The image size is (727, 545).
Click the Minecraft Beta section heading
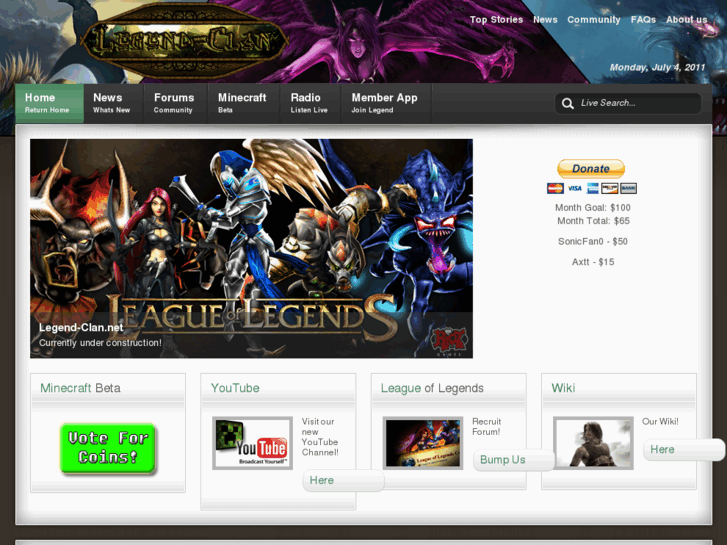80,388
